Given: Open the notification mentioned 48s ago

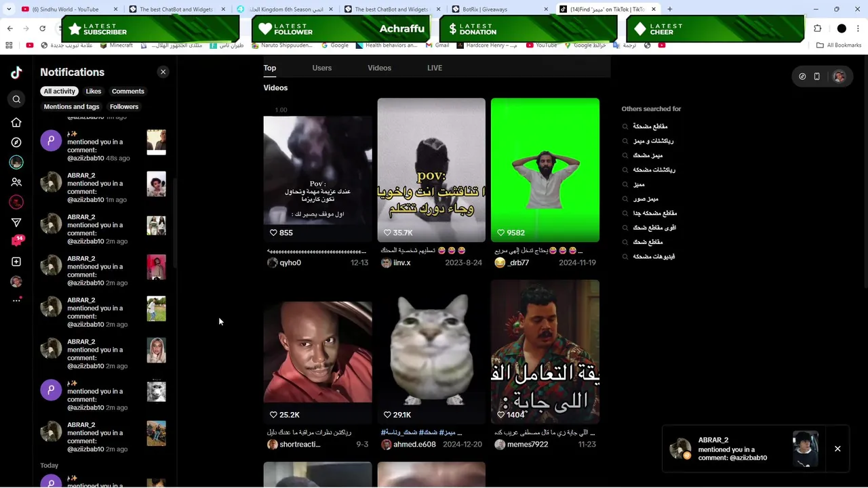Looking at the screenshot, I should pos(104,144).
